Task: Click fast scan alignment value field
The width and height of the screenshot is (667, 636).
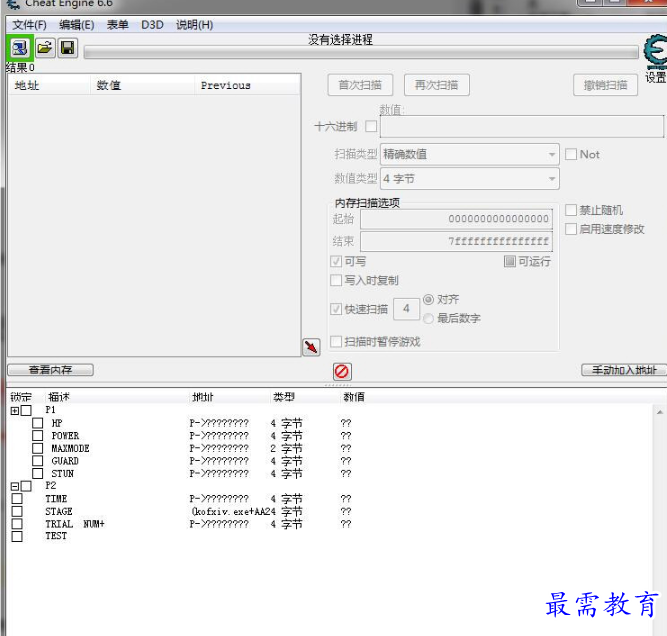Action: (x=406, y=309)
